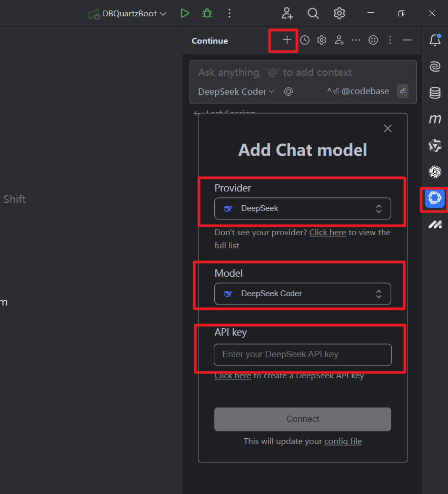
Task: Start a new Continue session with plus icon
Action: [286, 40]
